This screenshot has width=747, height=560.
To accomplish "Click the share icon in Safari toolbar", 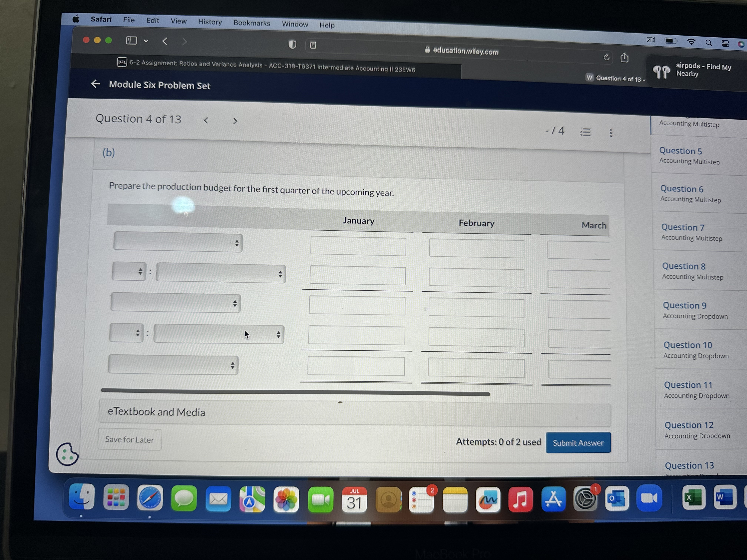I will (624, 58).
